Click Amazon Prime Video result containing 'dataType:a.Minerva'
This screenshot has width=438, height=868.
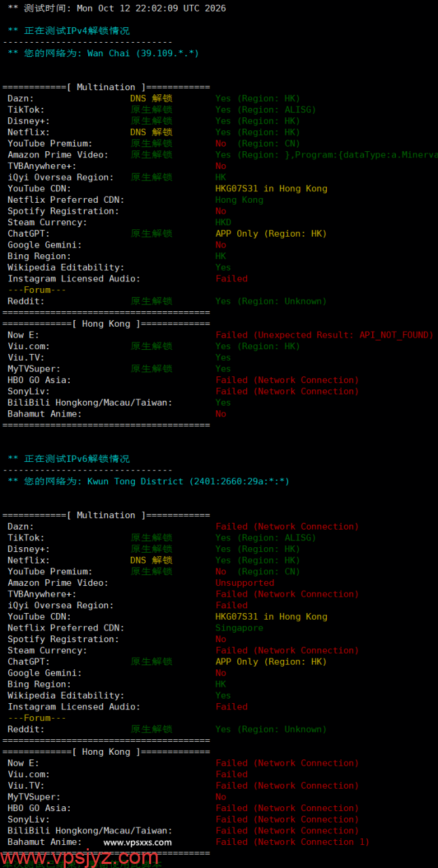(x=327, y=155)
